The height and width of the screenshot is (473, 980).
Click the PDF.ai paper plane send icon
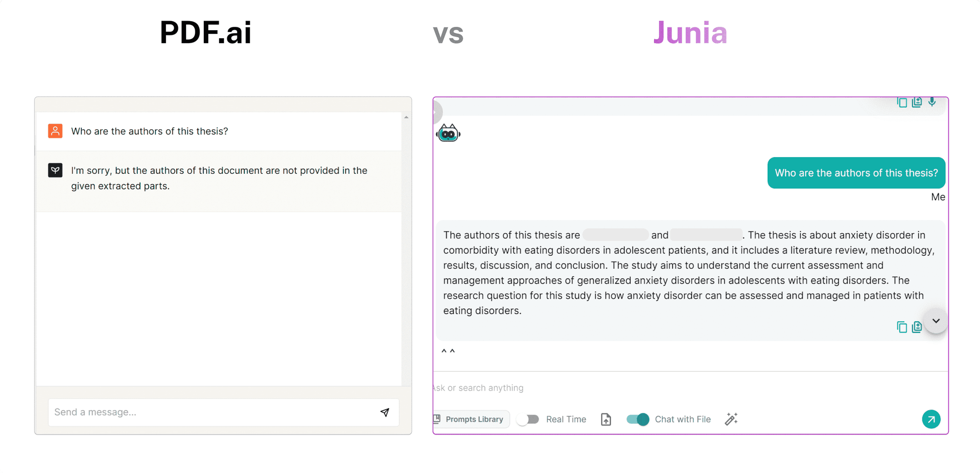coord(385,412)
